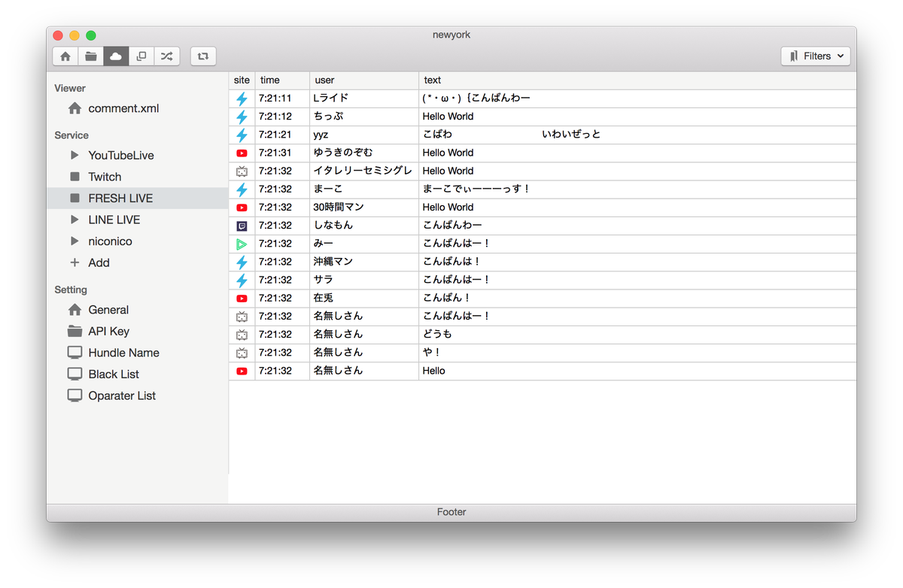Open General settings
Image resolution: width=903 pixels, height=588 pixels.
[137, 310]
